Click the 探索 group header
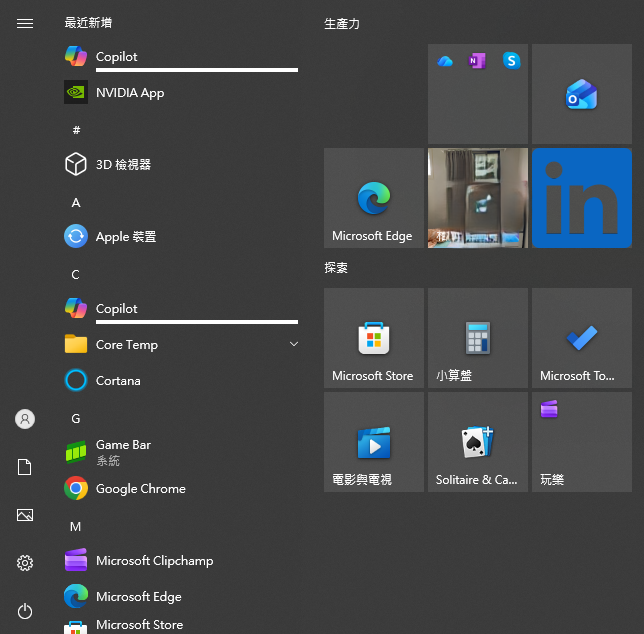 pyautogui.click(x=336, y=268)
